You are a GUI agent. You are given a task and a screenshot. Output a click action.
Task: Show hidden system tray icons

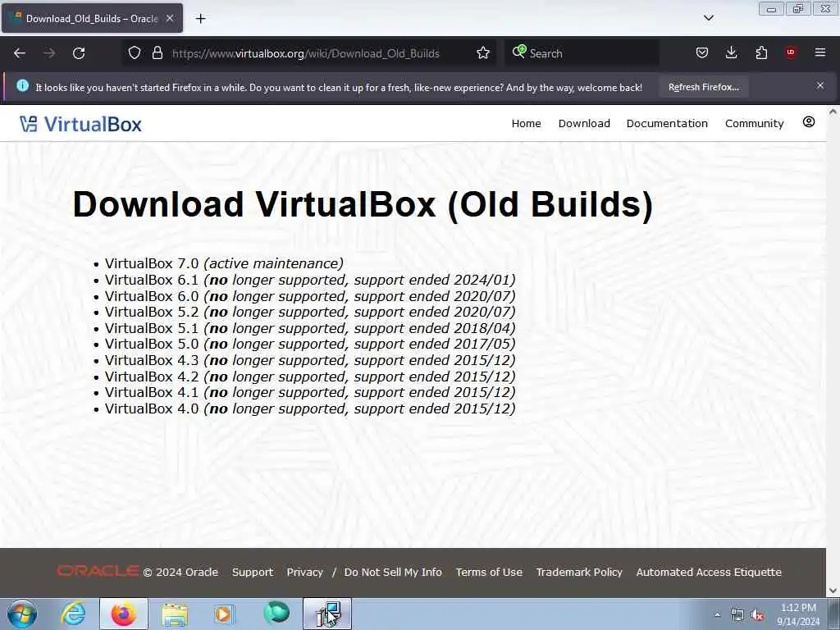point(717,614)
